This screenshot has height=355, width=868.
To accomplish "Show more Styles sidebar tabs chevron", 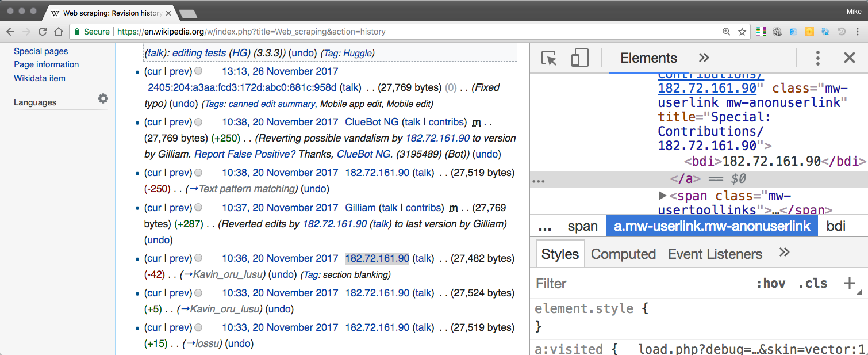I will coord(784,253).
